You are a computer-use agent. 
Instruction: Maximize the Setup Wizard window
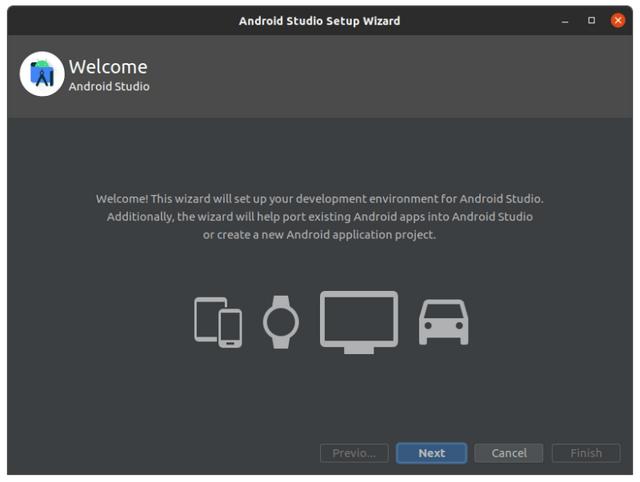click(591, 20)
